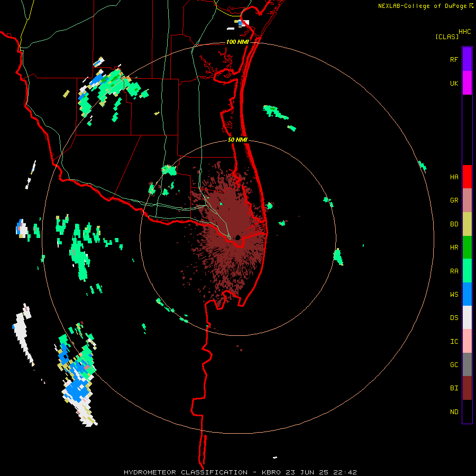Pick the RA light green legend swatch
Image resolution: width=476 pixels, height=476 pixels.
click(x=467, y=271)
